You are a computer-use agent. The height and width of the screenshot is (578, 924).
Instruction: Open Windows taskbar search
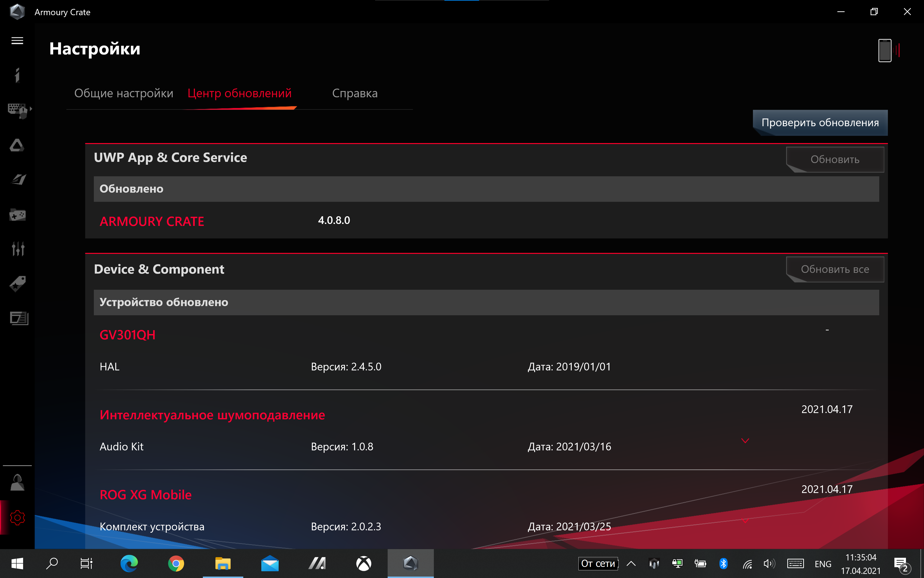point(52,564)
